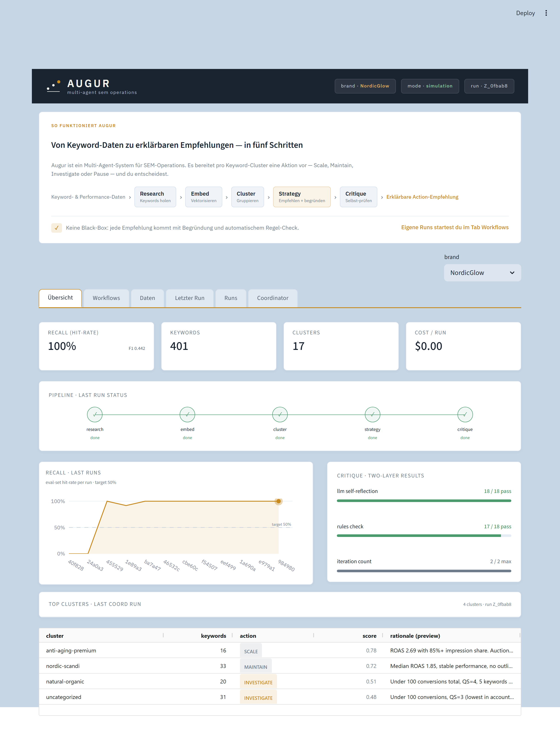This screenshot has width=560, height=733.
Task: Click the orange checkmark beside Keine Black-Box
Action: pyautogui.click(x=57, y=228)
